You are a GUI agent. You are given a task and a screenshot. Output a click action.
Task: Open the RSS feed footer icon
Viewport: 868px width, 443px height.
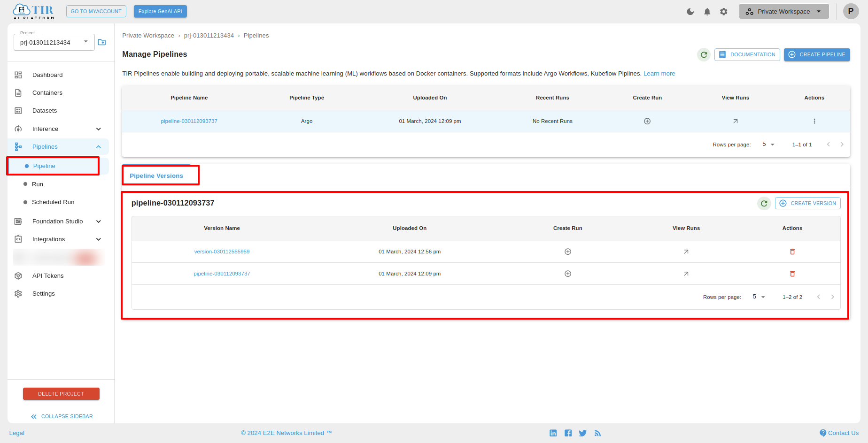click(x=597, y=433)
